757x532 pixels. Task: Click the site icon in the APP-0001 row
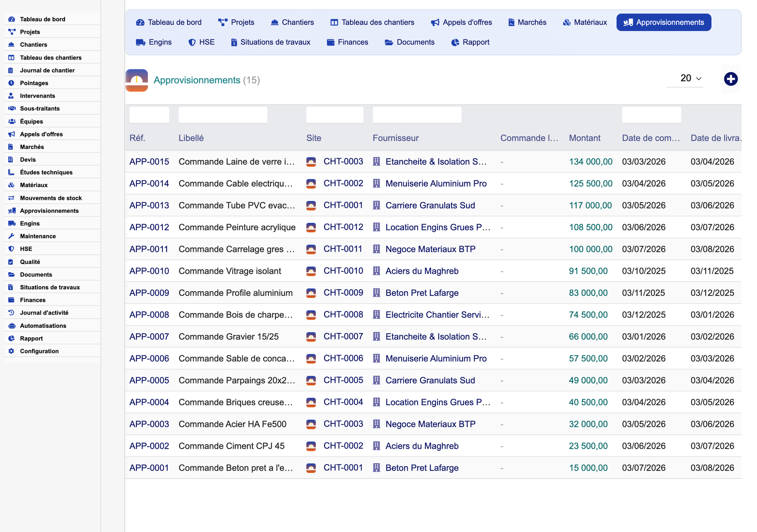pos(311,468)
